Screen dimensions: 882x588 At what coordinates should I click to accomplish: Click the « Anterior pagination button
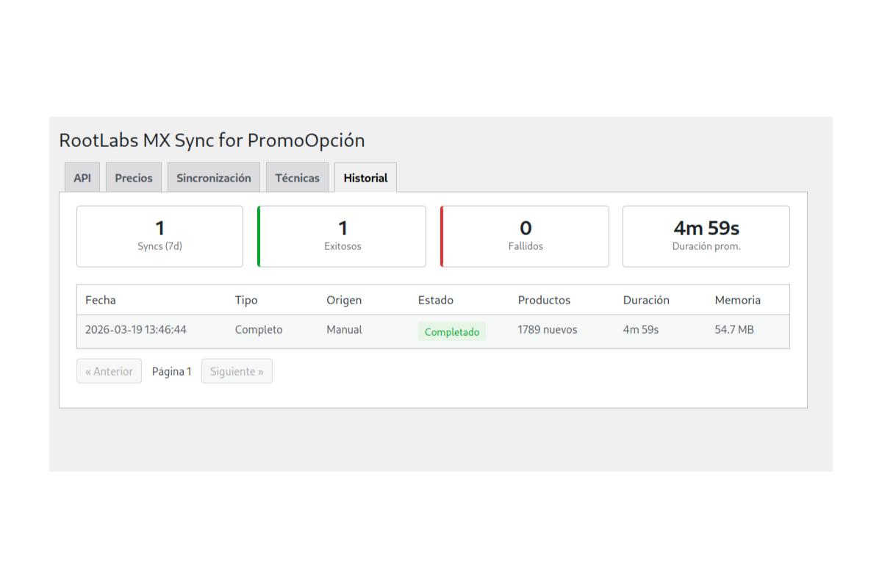tap(109, 371)
